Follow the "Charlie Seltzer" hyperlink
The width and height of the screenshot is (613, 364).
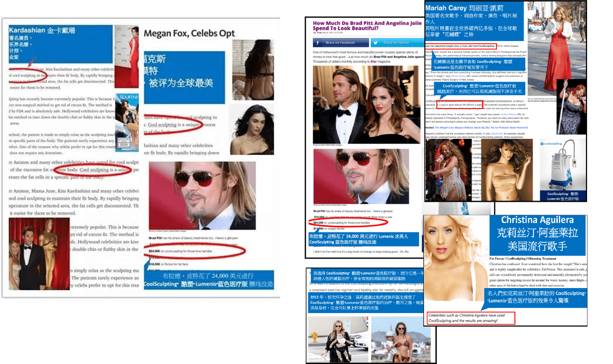507,114
